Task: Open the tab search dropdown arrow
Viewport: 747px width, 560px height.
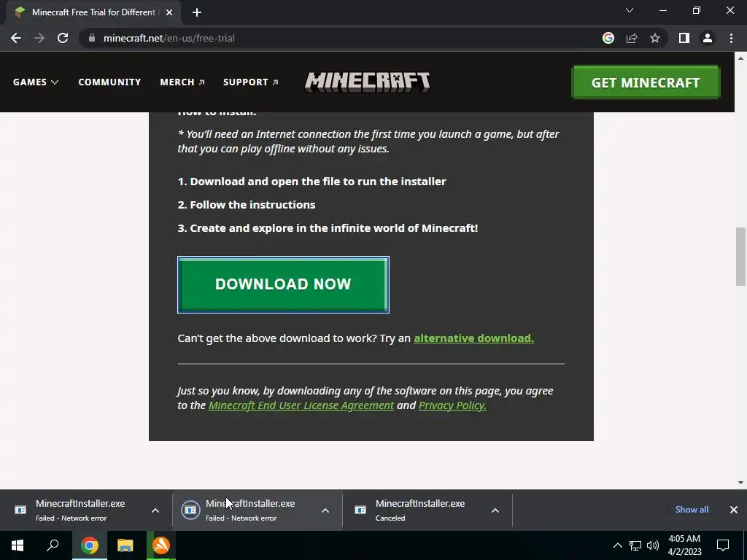Action: tap(630, 10)
